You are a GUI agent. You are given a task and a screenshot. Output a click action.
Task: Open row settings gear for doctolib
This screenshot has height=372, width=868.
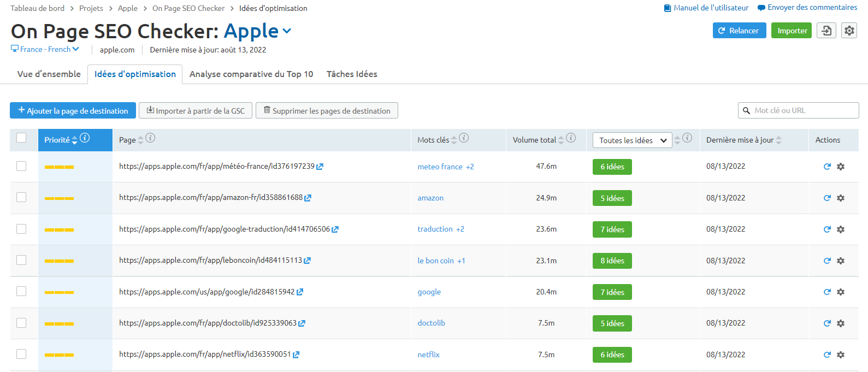(x=841, y=323)
